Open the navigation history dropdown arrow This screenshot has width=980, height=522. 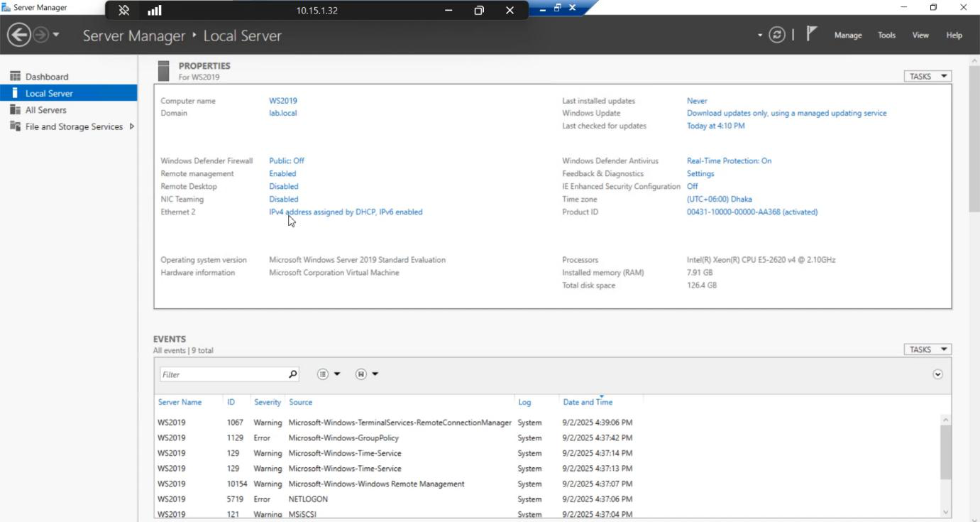56,35
